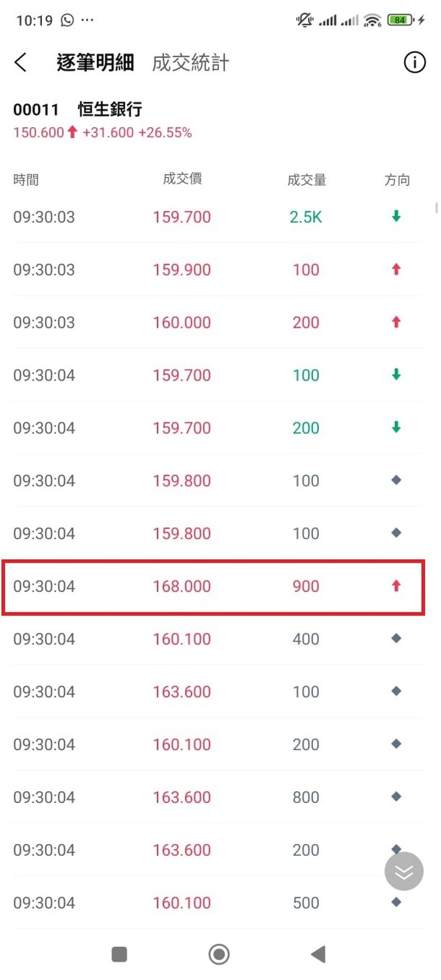Select the highlighted 168.000 trade row
This screenshot has width=441, height=980.
click(213, 586)
